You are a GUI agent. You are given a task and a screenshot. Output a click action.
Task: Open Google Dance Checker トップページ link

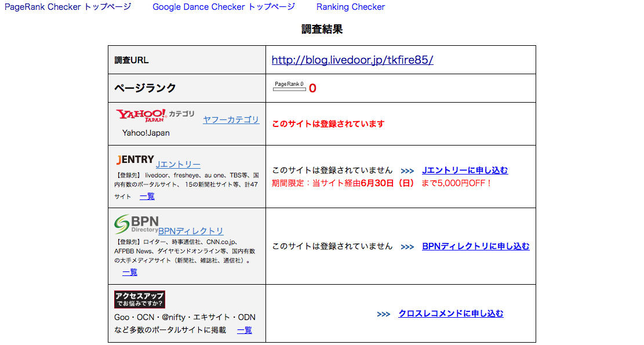click(x=224, y=7)
